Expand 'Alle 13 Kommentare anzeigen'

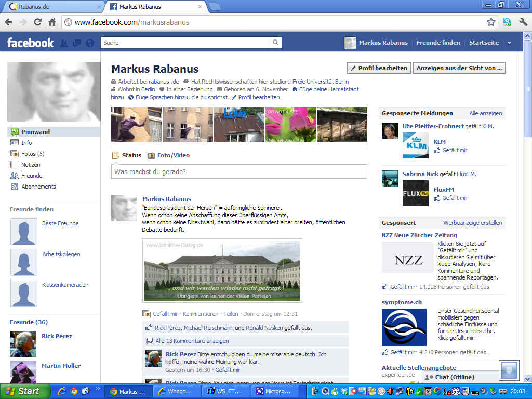point(192,341)
